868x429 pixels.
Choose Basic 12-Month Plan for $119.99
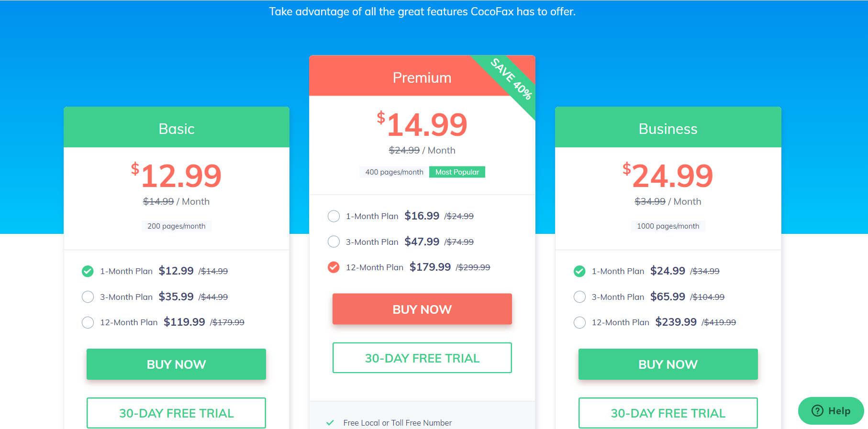[88, 322]
